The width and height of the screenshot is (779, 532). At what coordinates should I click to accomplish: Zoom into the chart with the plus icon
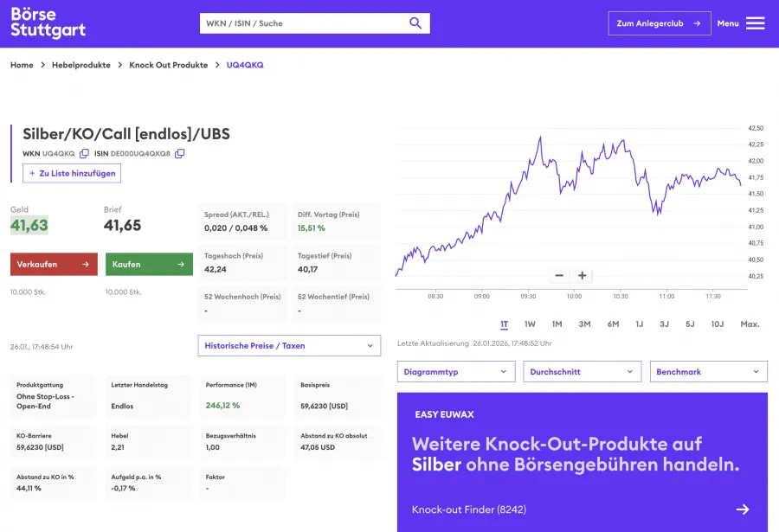tap(581, 275)
